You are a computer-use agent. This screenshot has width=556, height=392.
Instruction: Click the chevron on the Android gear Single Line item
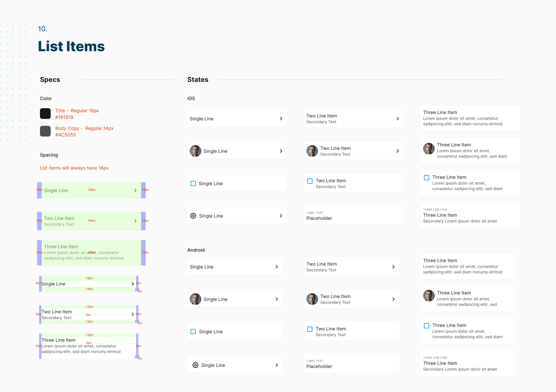point(277,365)
